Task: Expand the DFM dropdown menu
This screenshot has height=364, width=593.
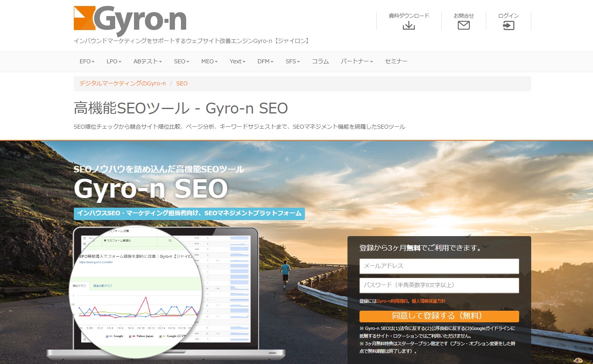Action: (x=266, y=61)
